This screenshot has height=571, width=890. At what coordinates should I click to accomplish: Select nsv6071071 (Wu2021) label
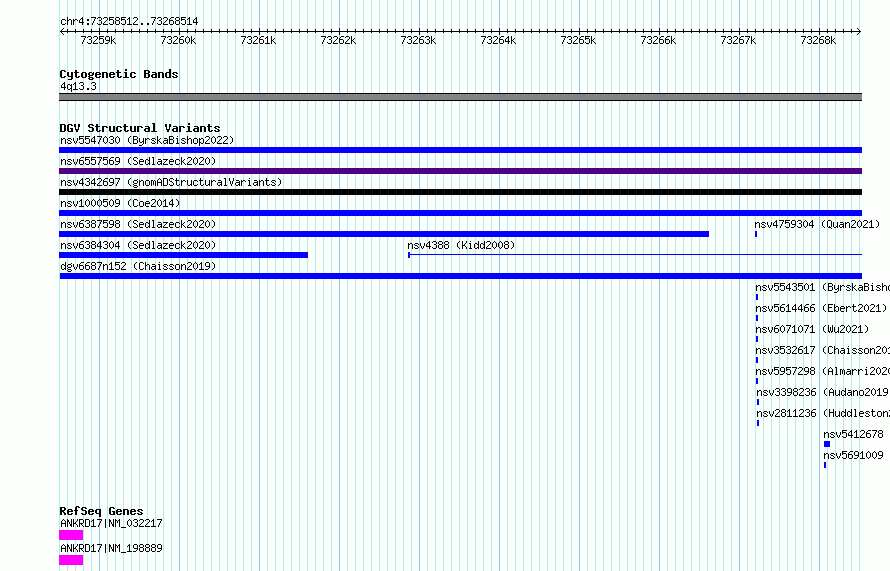tap(812, 329)
